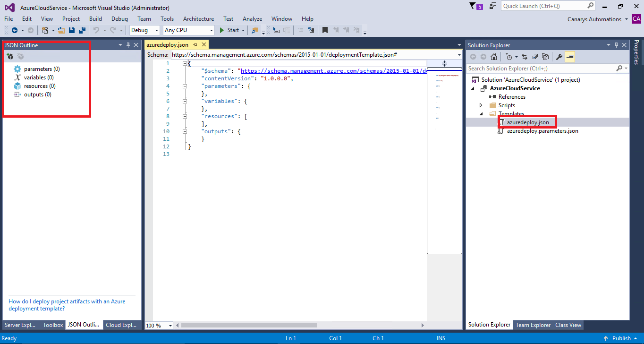
Task: Collapse the Templates folder in Solution Explorer
Action: coord(481,114)
